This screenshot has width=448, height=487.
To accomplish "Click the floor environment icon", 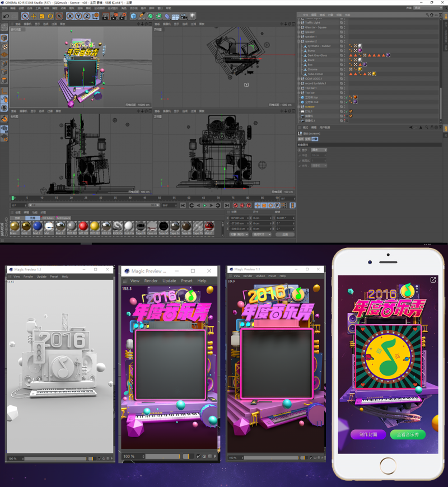I will coord(175,16).
